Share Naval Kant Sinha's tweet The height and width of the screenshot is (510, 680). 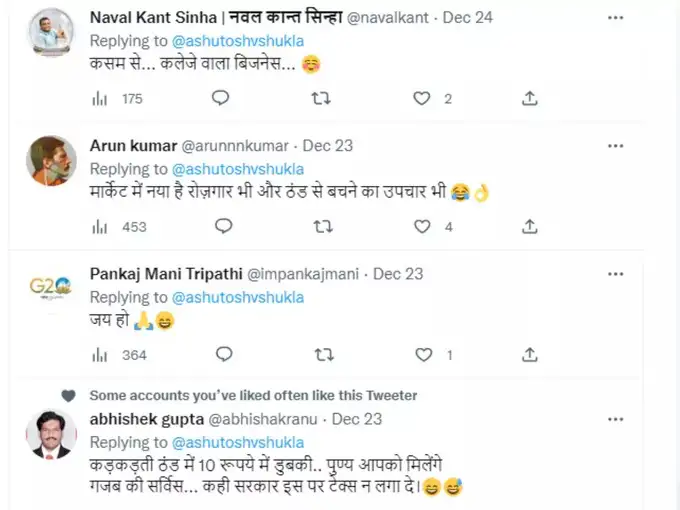tap(530, 98)
